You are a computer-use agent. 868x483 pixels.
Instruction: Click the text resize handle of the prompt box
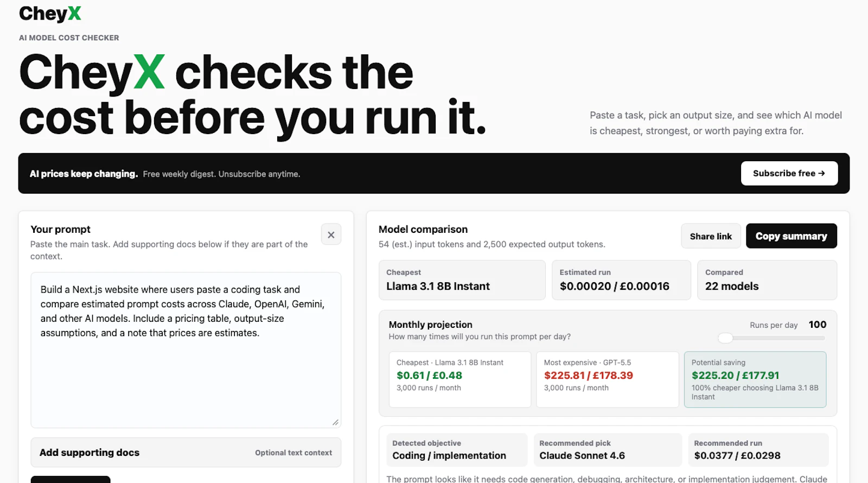pos(335,422)
